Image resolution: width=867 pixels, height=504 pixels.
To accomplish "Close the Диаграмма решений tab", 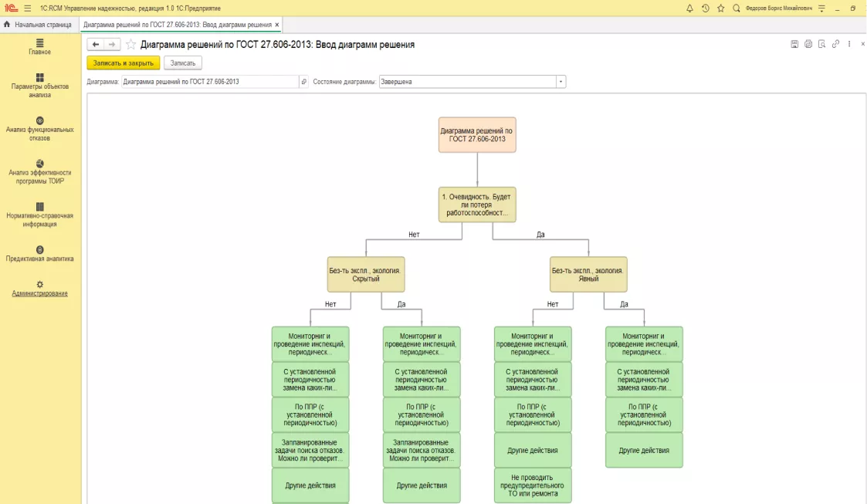I will click(277, 25).
